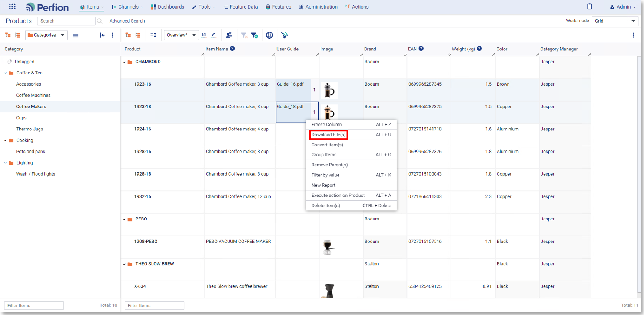Open the Actions menu
Image resolution: width=644 pixels, height=315 pixels.
tap(357, 7)
